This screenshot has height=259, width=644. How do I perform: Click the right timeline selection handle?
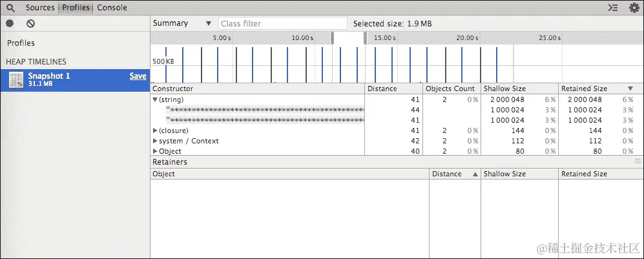(365, 38)
